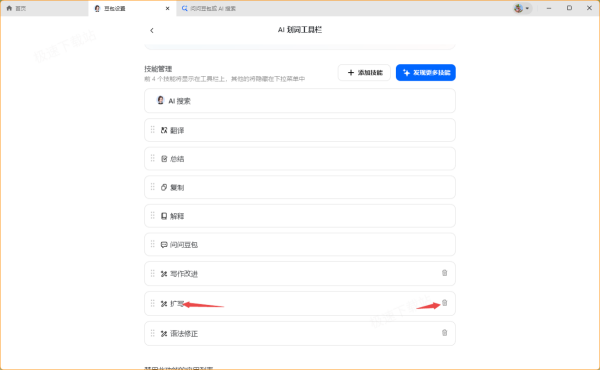Click the 写作改进 skill icon
Screen dimensions: 600x370
click(x=164, y=274)
